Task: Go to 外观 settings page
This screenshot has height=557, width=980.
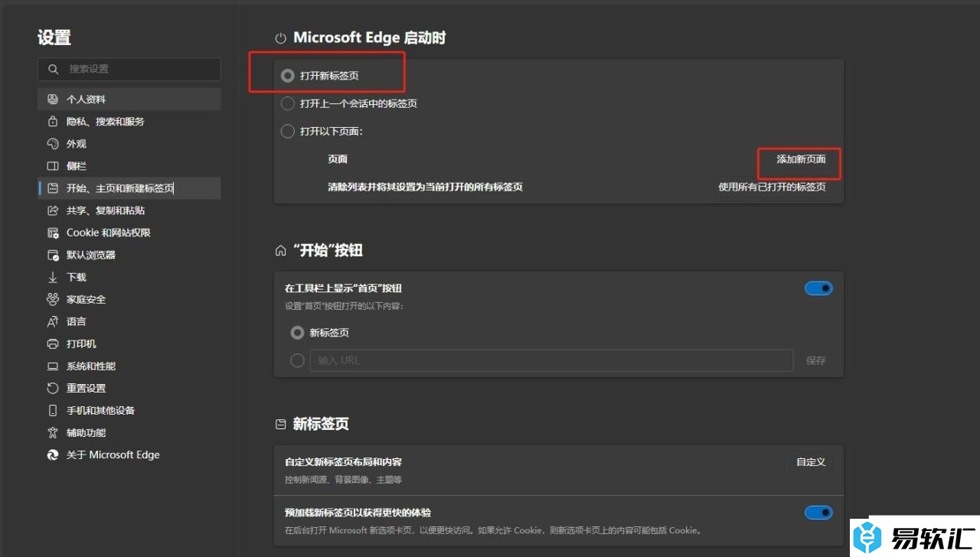Action: coord(129,144)
